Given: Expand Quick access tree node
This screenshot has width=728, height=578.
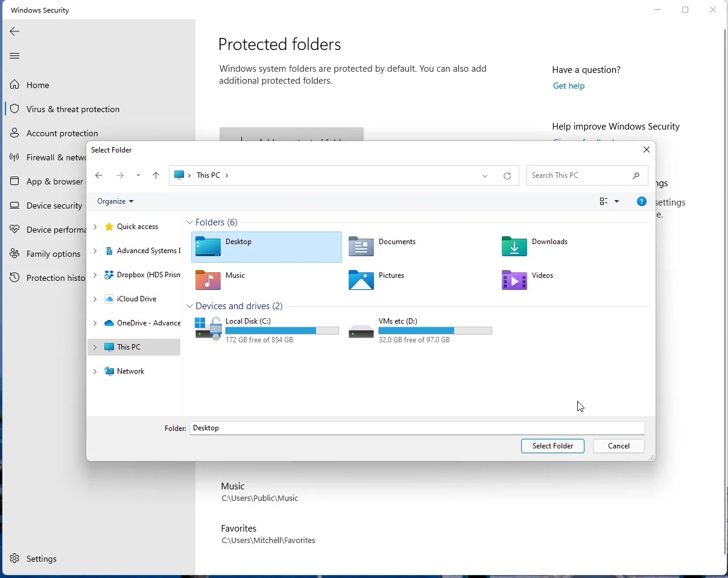Looking at the screenshot, I should tap(95, 227).
